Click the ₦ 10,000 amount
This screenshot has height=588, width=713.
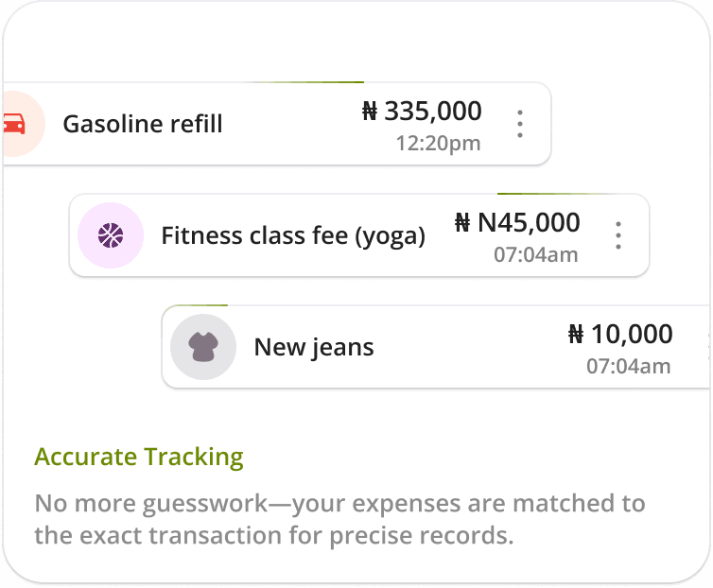click(x=620, y=335)
